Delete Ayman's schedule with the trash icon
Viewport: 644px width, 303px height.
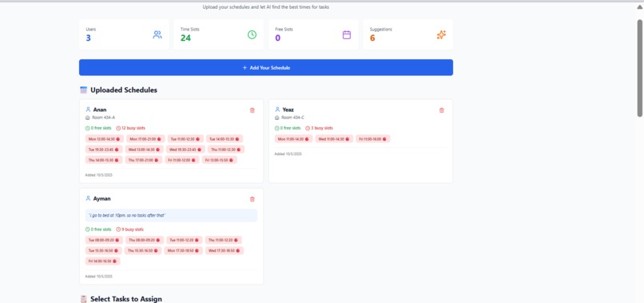click(x=252, y=199)
